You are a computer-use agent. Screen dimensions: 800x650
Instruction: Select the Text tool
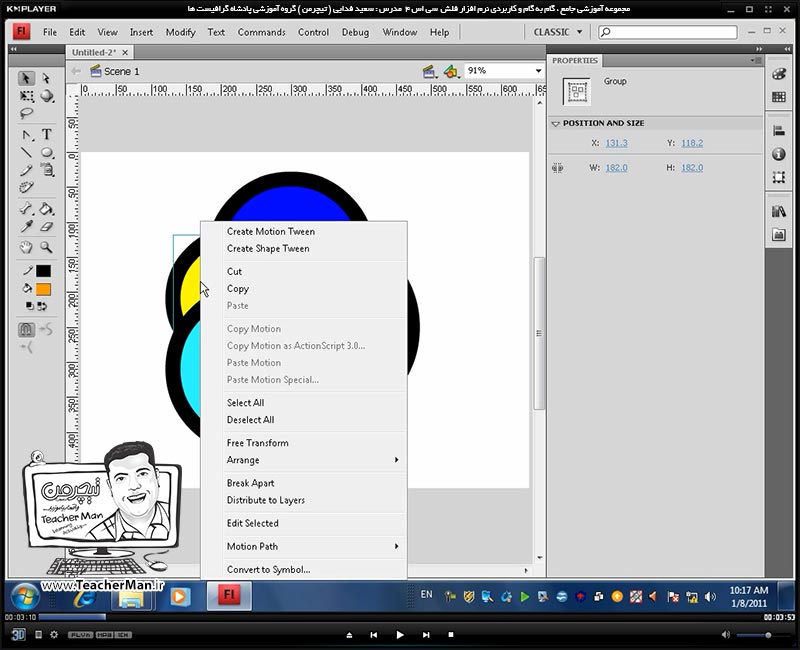[x=46, y=135]
